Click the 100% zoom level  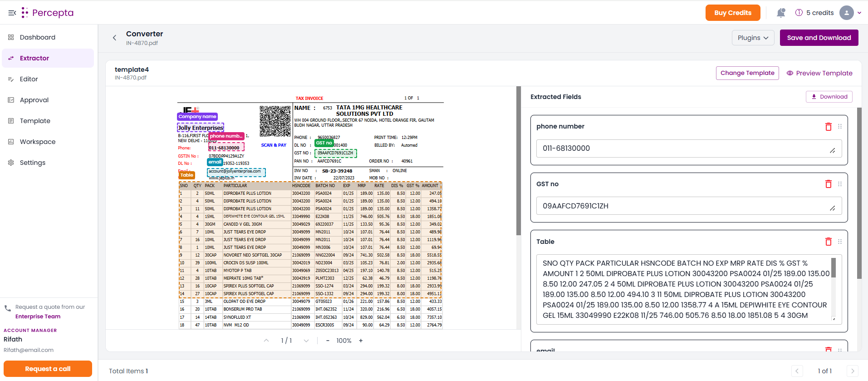click(344, 341)
